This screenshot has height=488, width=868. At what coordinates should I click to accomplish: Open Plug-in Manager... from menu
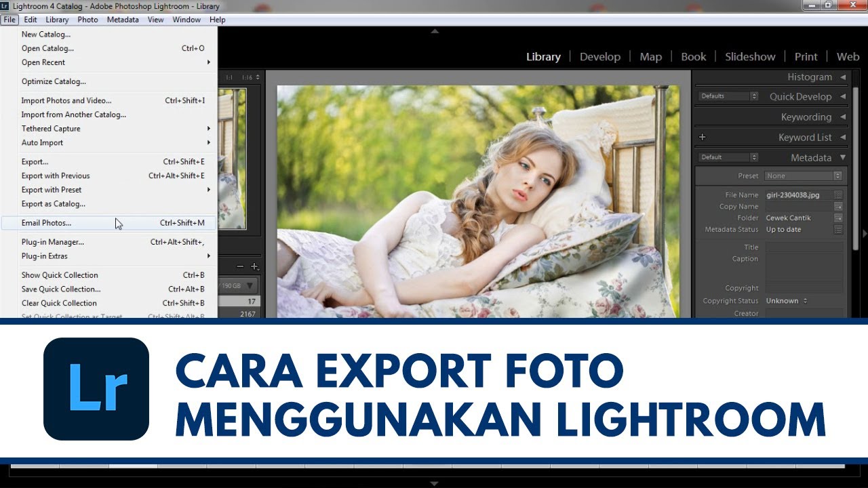108,242
